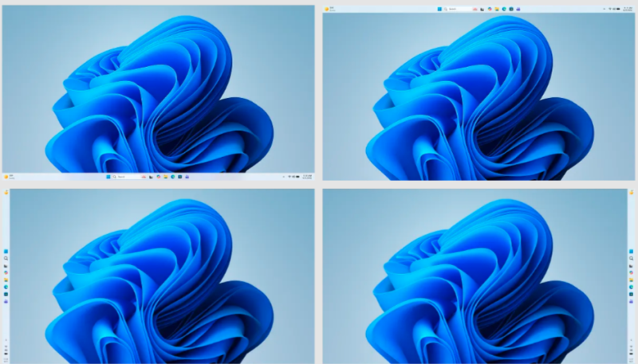Launch Copilot icon on right taskbar desktop

tap(632, 272)
